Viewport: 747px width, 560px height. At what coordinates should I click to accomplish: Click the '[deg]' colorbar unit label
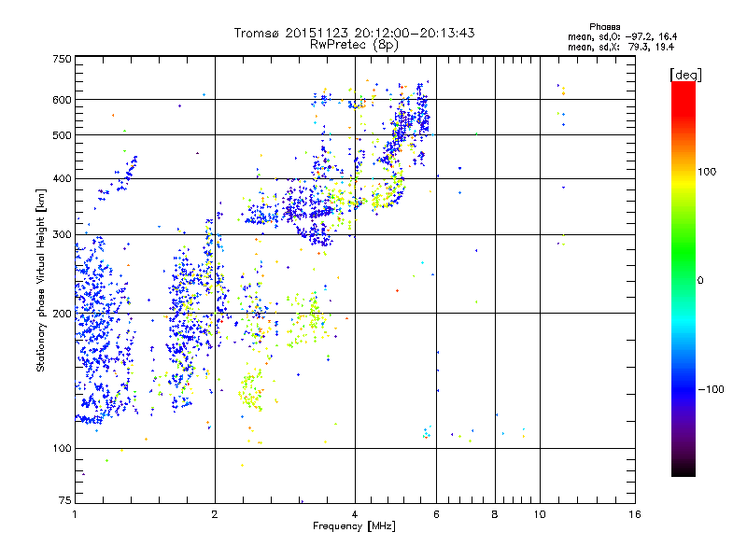[685, 75]
